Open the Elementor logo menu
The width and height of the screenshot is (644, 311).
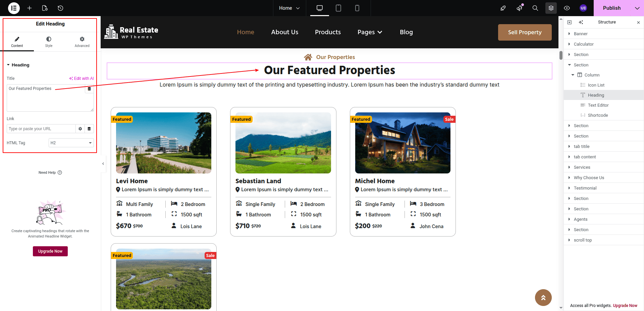[x=14, y=8]
